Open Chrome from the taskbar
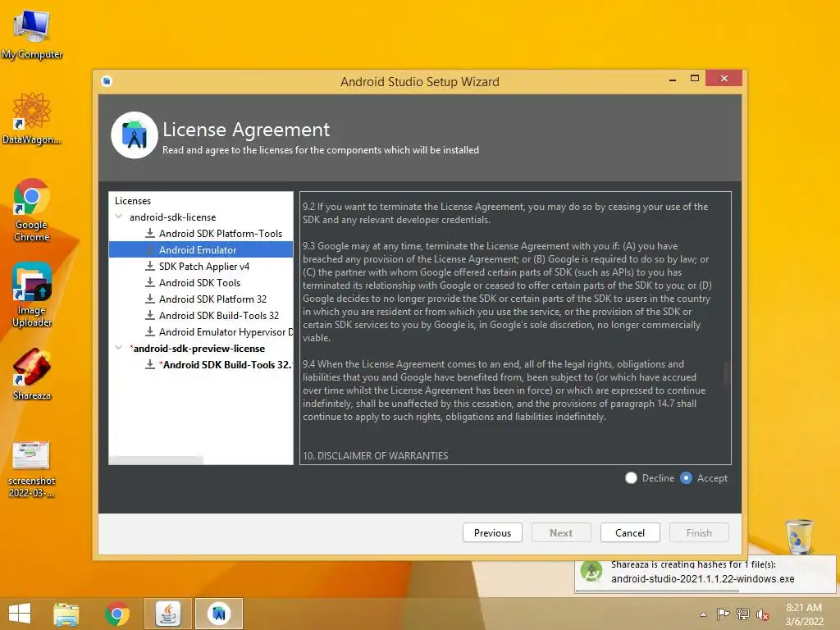Viewport: 840px width, 630px height. tap(116, 614)
